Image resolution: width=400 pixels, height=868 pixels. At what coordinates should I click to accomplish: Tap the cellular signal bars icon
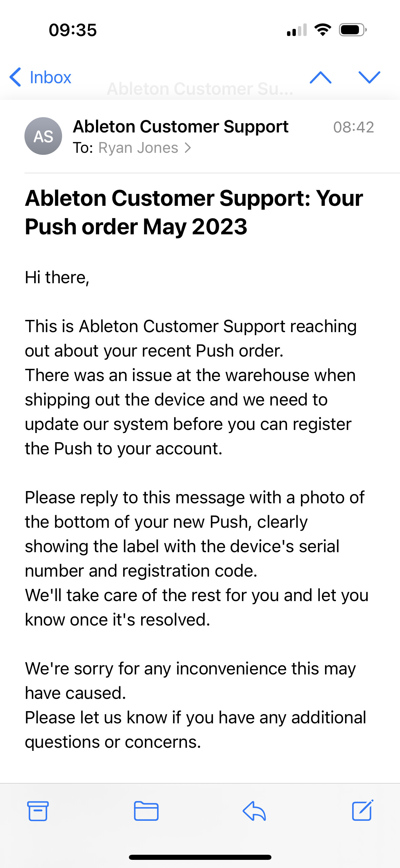(x=297, y=30)
